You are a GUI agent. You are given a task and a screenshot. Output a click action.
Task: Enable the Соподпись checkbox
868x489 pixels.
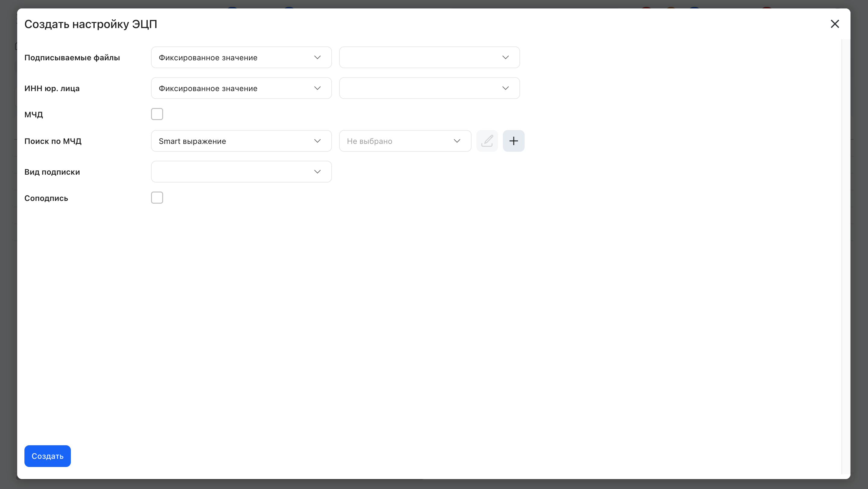tap(157, 198)
